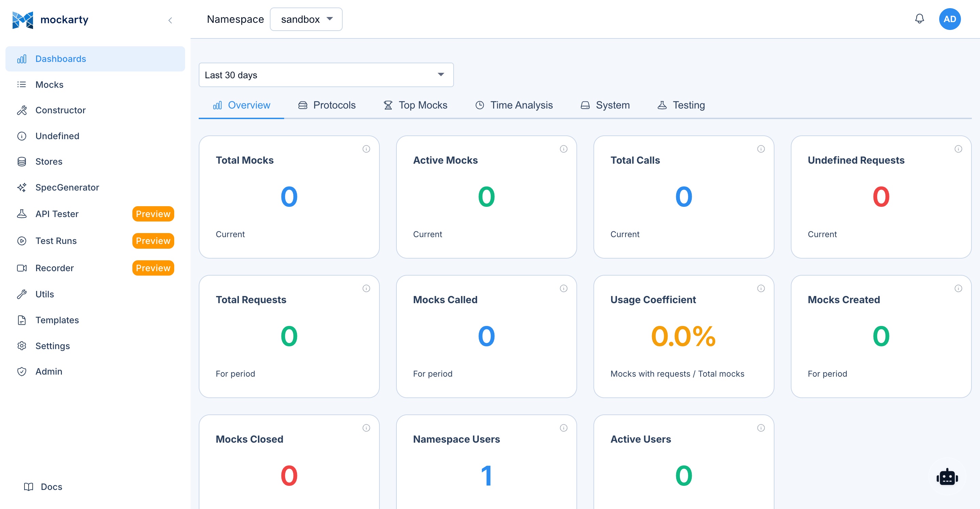The image size is (980, 509).
Task: Show info for Mocks Created card
Action: [958, 289]
